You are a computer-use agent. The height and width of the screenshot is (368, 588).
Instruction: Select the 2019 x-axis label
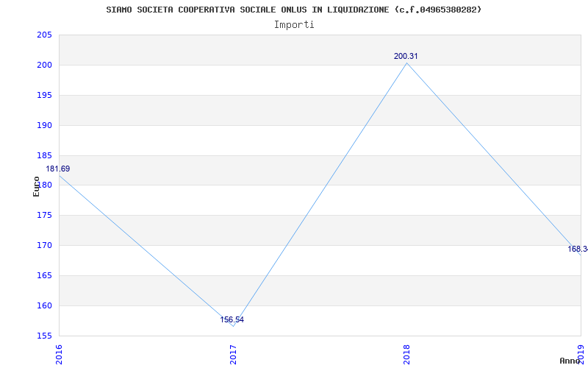(x=581, y=355)
